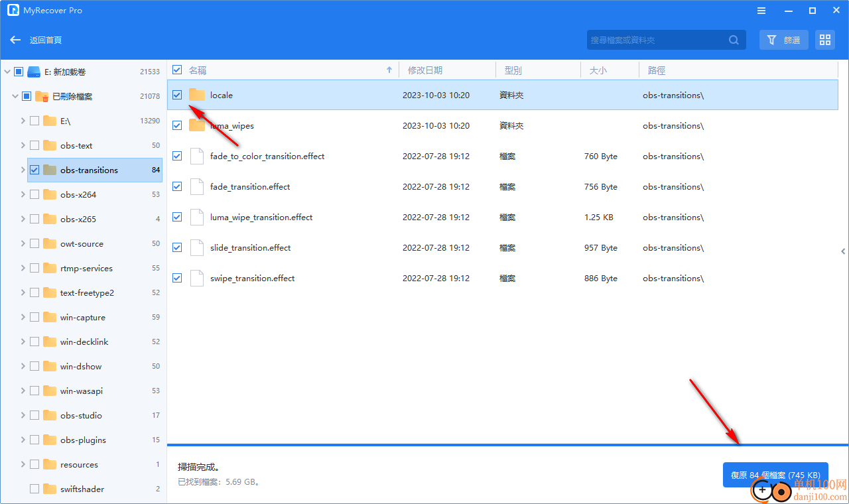Expand the E:\ folder node

click(23, 121)
